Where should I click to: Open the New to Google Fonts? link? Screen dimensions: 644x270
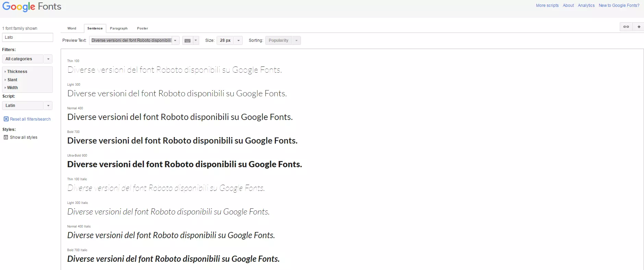pyautogui.click(x=619, y=5)
